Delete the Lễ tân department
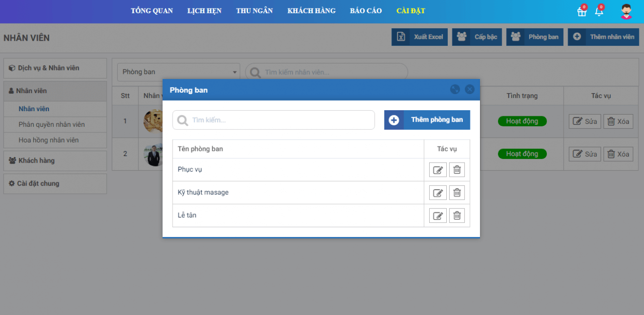The image size is (644, 315). 457,216
